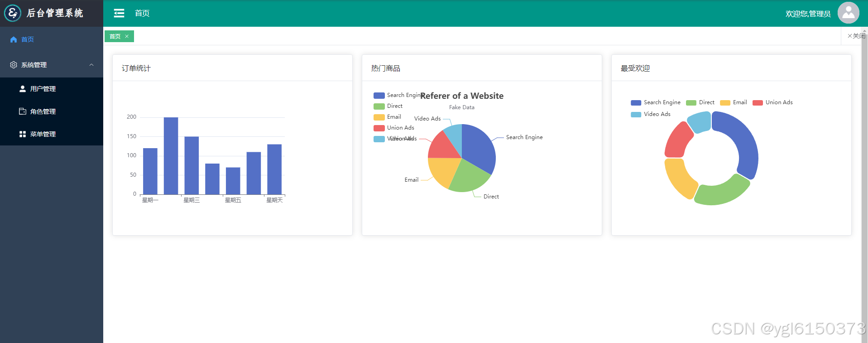The height and width of the screenshot is (343, 868).
Task: Expand the 系统管理 menu section
Action: (x=52, y=65)
